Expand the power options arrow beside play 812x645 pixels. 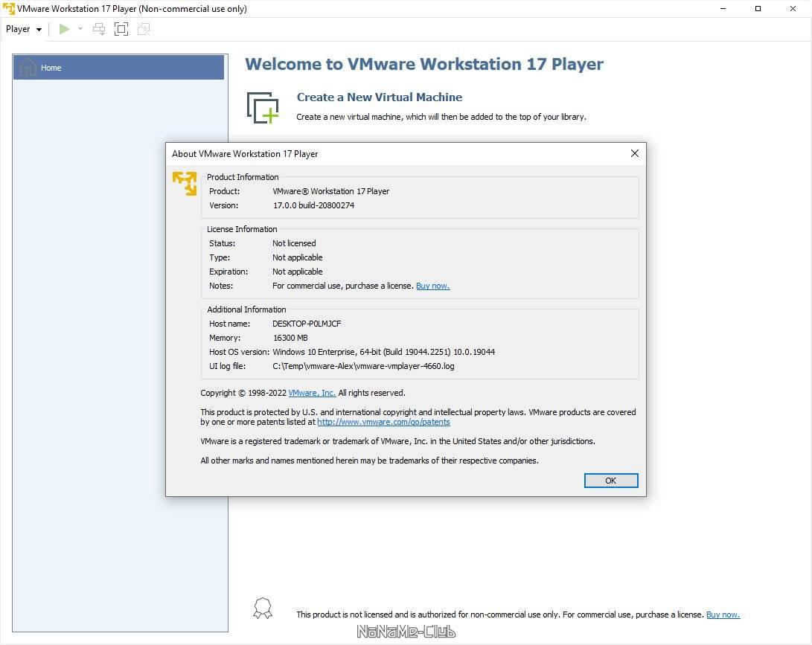point(80,29)
